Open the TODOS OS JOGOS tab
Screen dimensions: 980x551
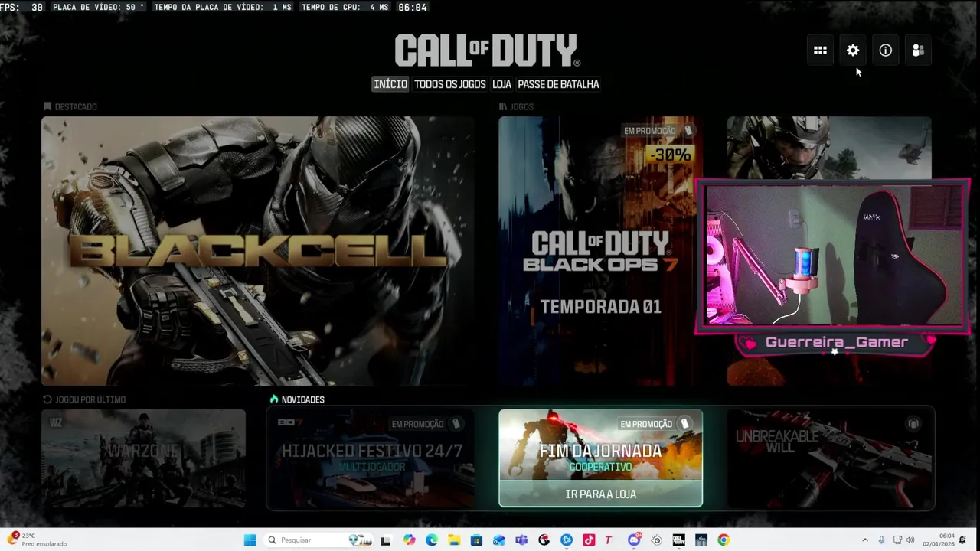pyautogui.click(x=450, y=84)
